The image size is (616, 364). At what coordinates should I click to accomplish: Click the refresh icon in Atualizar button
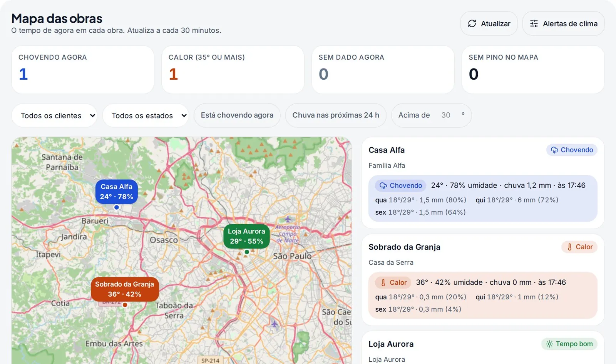pos(472,23)
